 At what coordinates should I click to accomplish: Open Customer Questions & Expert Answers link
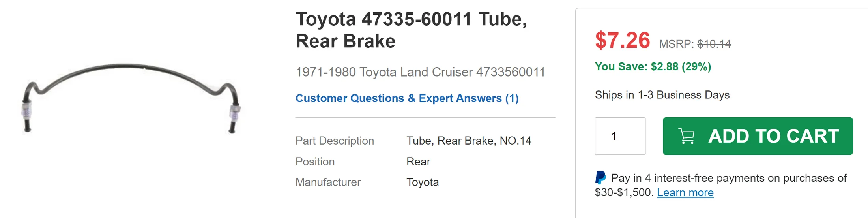click(407, 98)
